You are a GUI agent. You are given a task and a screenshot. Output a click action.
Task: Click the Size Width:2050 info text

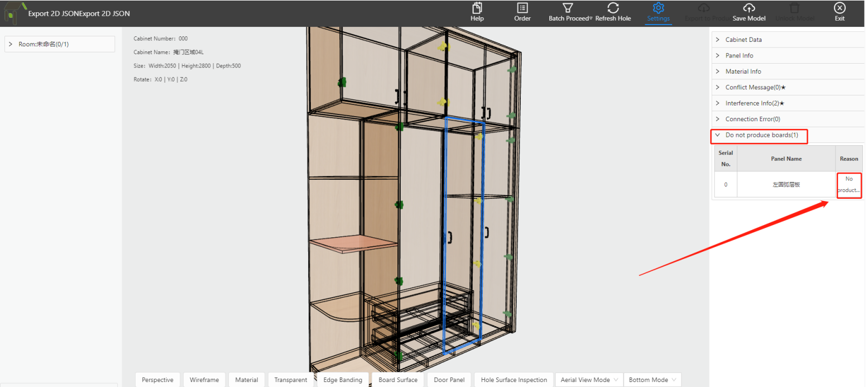point(187,66)
